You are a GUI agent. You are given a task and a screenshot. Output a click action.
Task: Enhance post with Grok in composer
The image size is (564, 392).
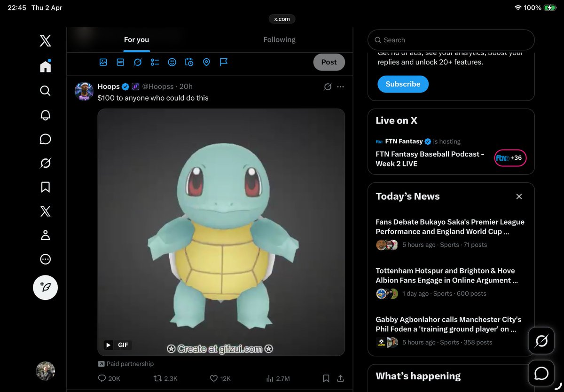point(138,62)
